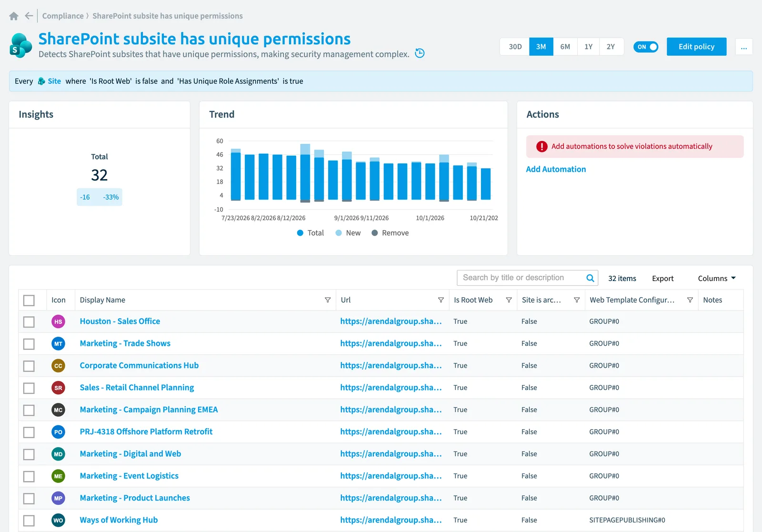Image resolution: width=762 pixels, height=532 pixels.
Task: Select the 6M time range
Action: 565,47
